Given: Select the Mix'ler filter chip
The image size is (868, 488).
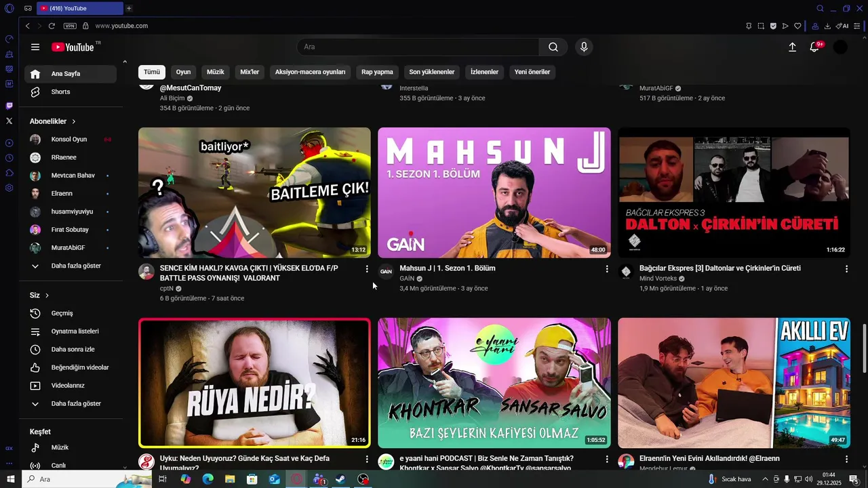Looking at the screenshot, I should [x=250, y=72].
